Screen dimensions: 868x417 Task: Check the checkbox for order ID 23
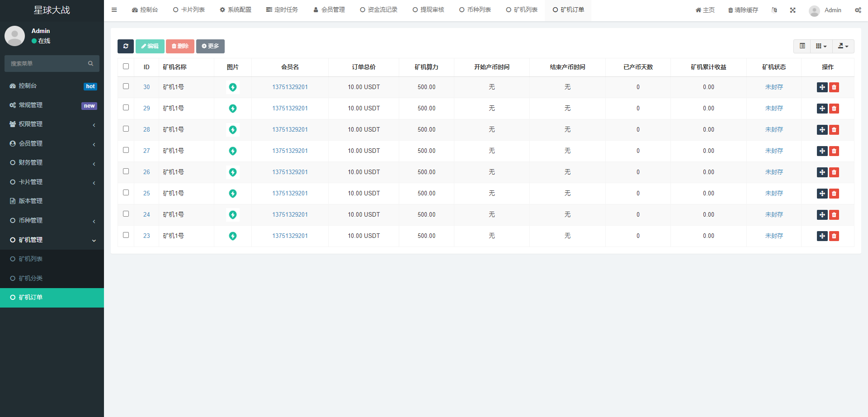point(126,235)
